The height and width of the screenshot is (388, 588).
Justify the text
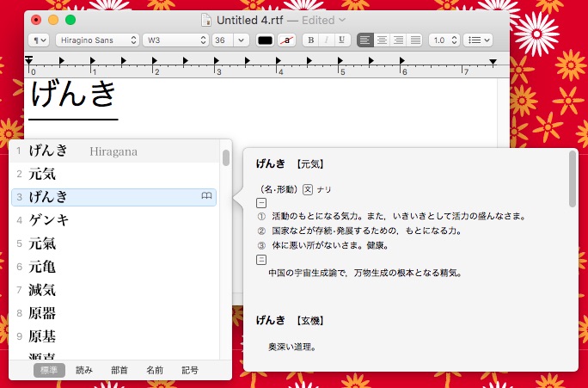click(x=415, y=40)
